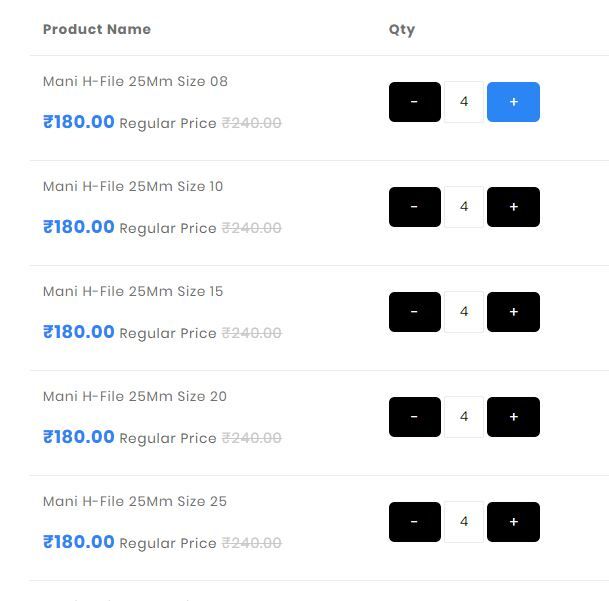Decrease quantity for Mani H-File Size 10

pyautogui.click(x=414, y=207)
